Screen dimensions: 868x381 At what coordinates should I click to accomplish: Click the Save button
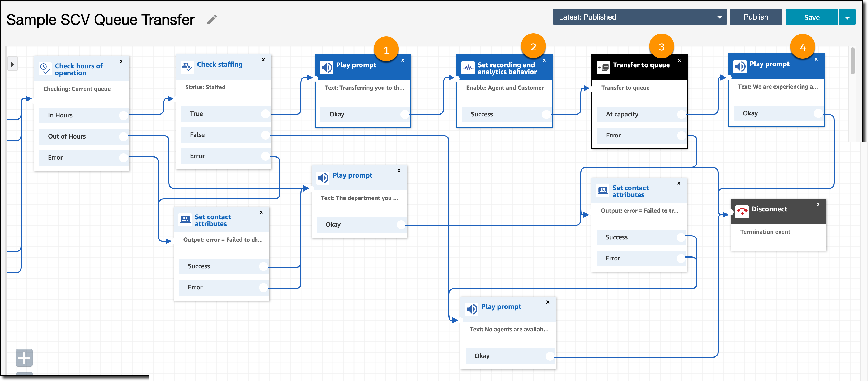[x=812, y=17]
